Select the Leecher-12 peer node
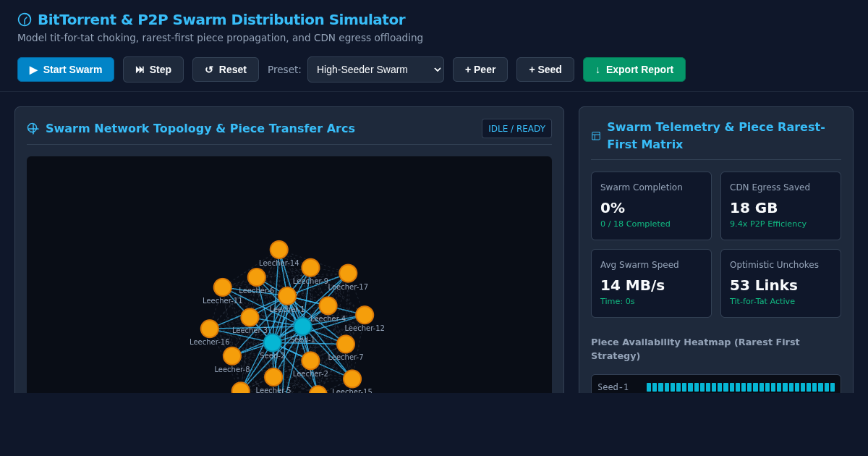868x456 pixels. pos(365,315)
